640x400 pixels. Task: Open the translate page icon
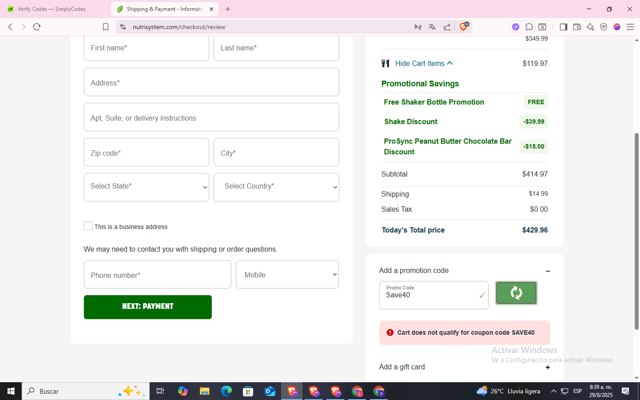click(x=432, y=27)
